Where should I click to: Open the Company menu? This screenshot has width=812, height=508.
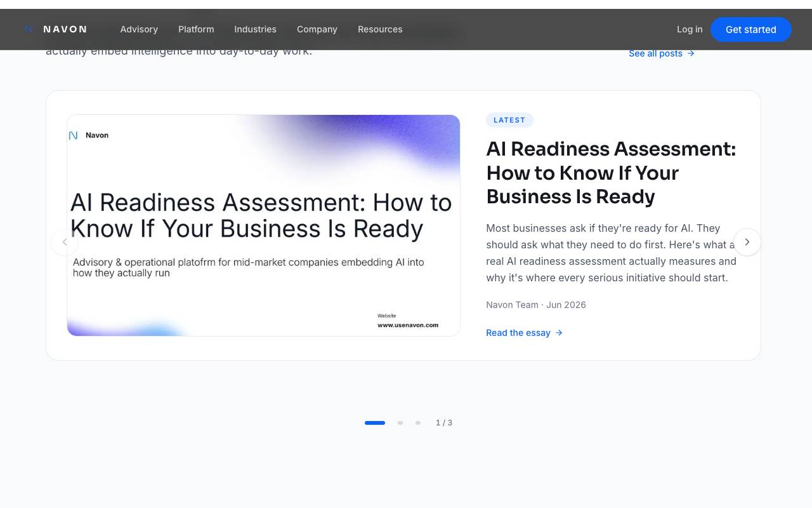pyautogui.click(x=317, y=29)
